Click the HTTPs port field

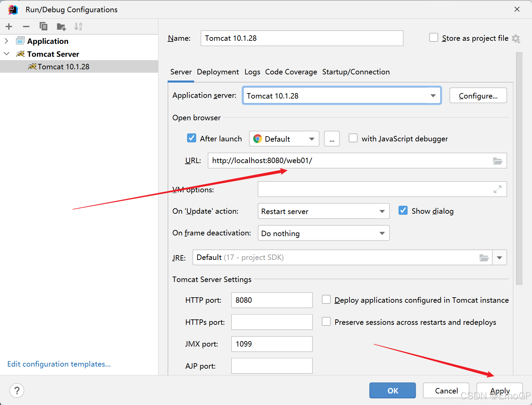pyautogui.click(x=272, y=322)
